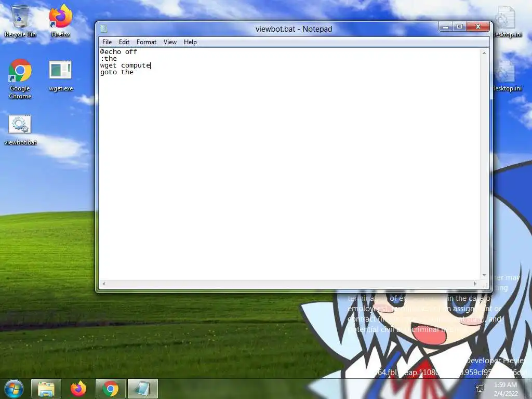Click the '@echo off' line
Image resolution: width=532 pixels, height=399 pixels.
click(118, 51)
